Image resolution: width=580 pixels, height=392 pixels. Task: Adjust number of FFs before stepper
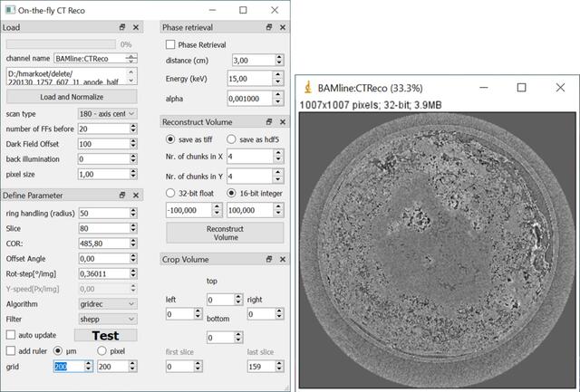[133, 129]
